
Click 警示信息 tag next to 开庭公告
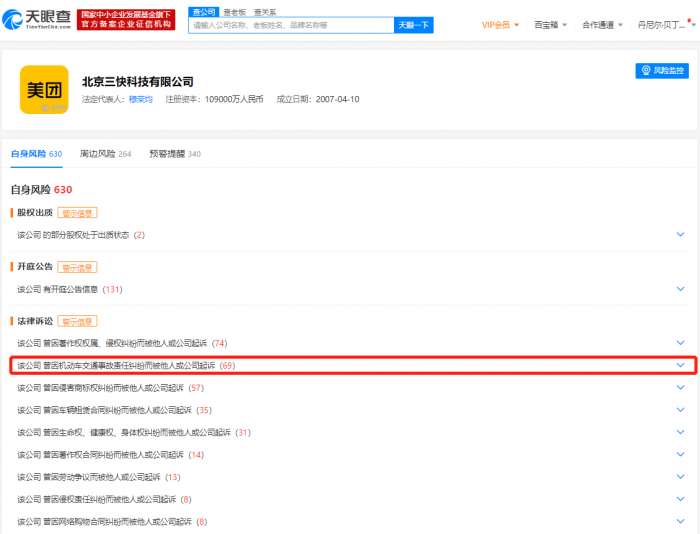click(77, 267)
